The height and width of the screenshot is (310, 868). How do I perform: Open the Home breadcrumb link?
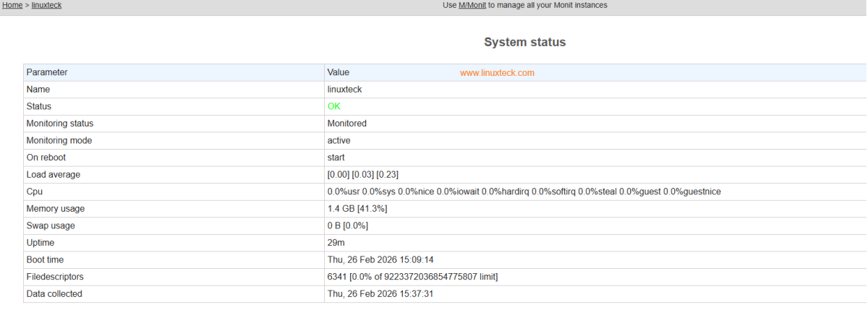(12, 5)
